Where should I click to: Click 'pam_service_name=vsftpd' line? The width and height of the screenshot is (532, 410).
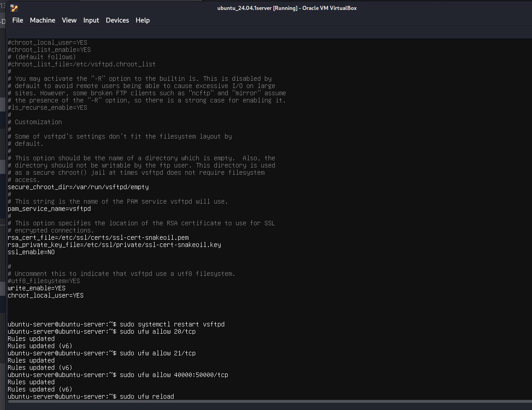(x=49, y=209)
